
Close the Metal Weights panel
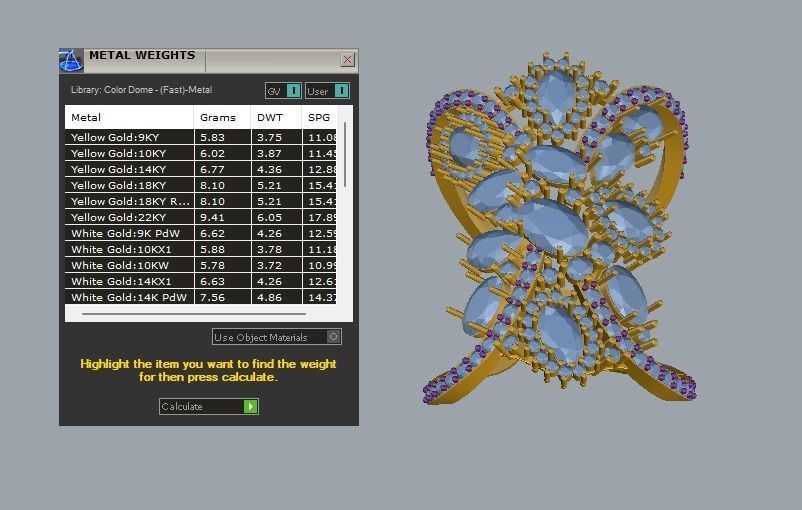pos(347,59)
